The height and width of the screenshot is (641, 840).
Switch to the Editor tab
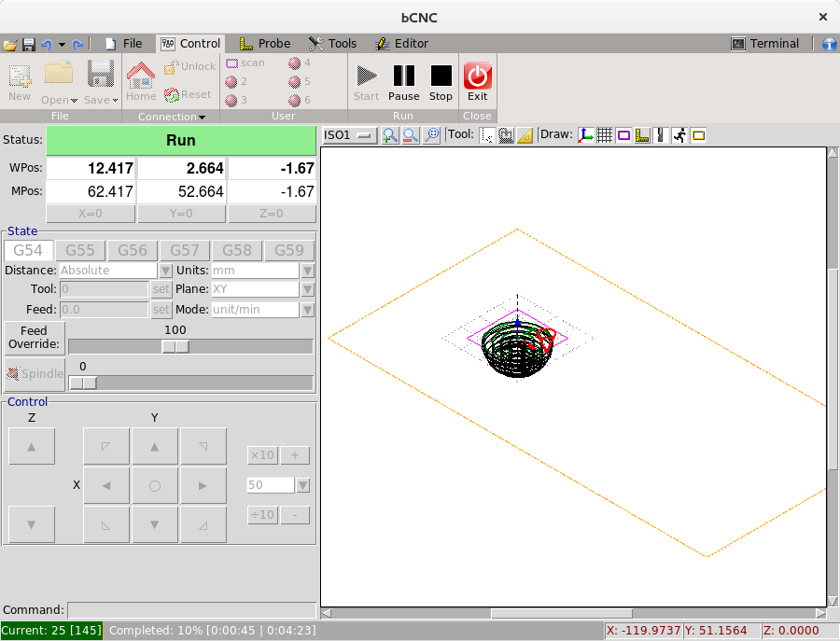pos(401,44)
